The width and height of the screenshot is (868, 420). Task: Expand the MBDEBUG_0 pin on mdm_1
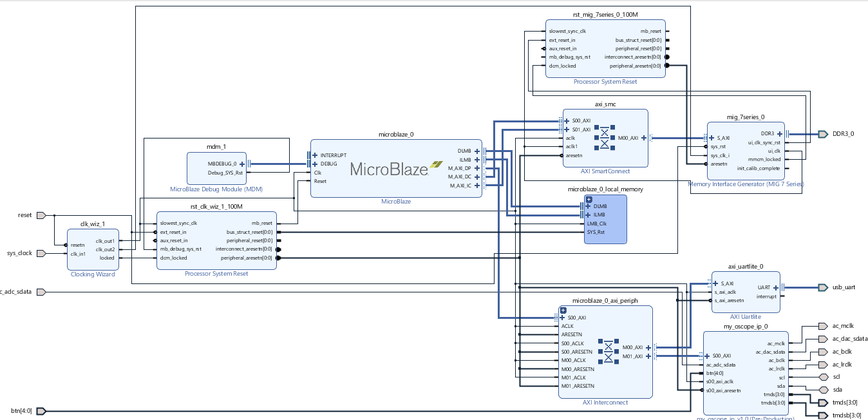click(241, 164)
